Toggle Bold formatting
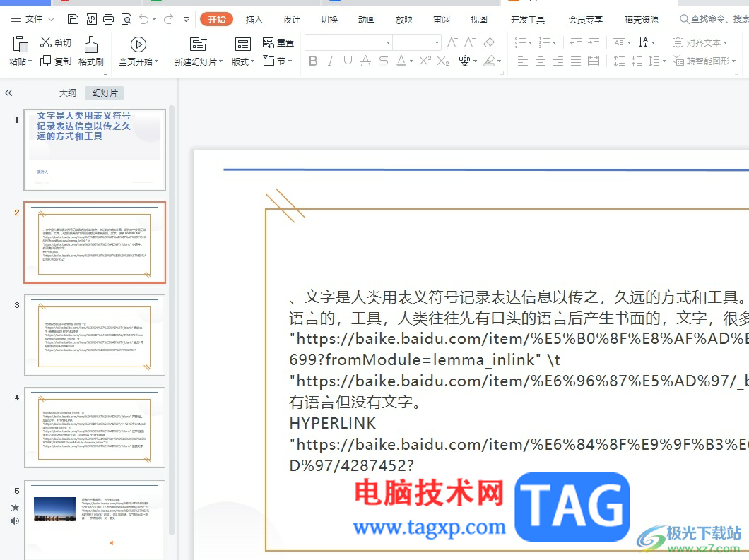 coord(313,61)
